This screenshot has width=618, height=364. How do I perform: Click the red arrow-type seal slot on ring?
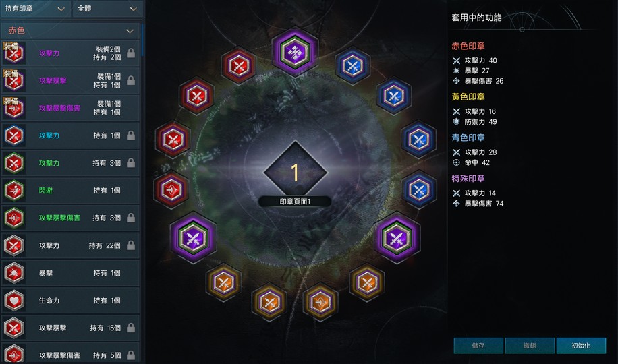[x=171, y=189]
